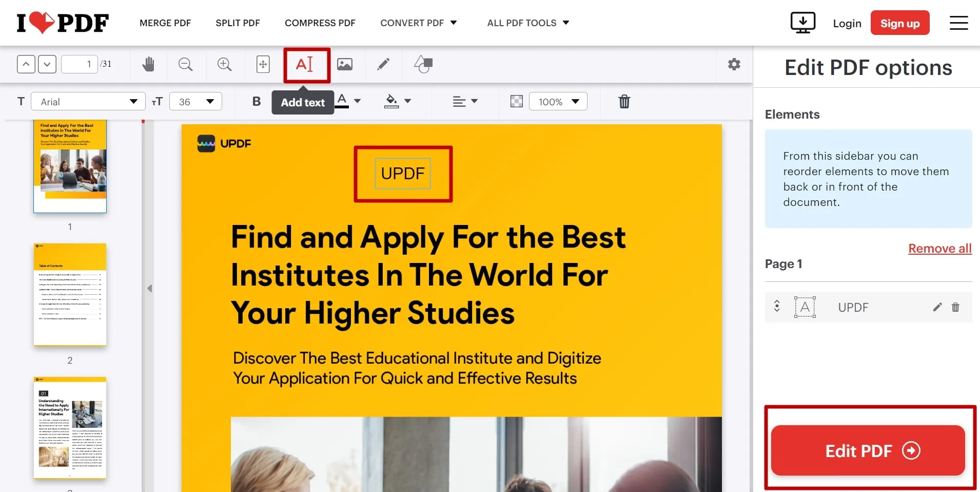Click the reorder arrows for UPDF element

click(777, 307)
